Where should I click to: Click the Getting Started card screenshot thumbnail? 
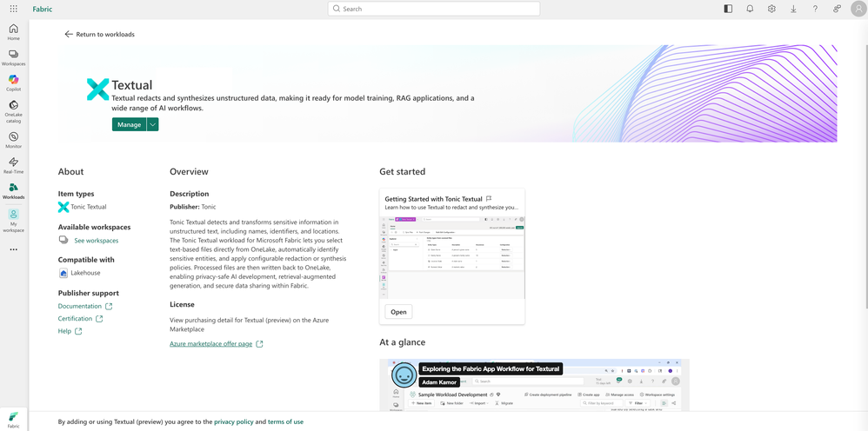452,257
